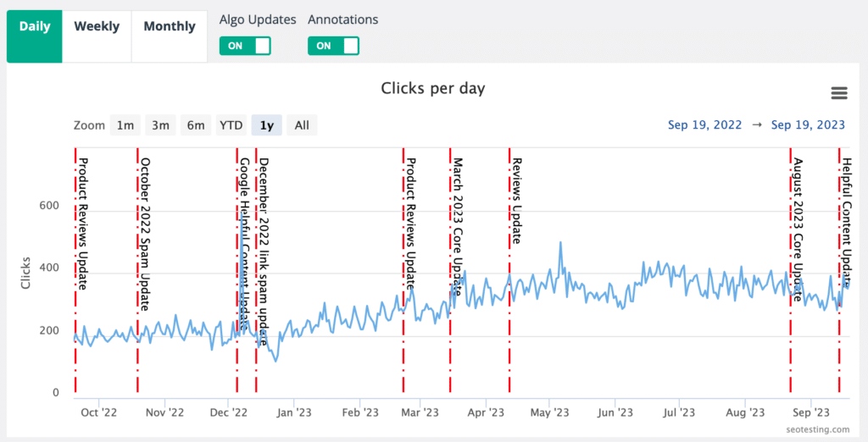Click the 'Jan '23' x-axis label
868x442 pixels.
(293, 412)
